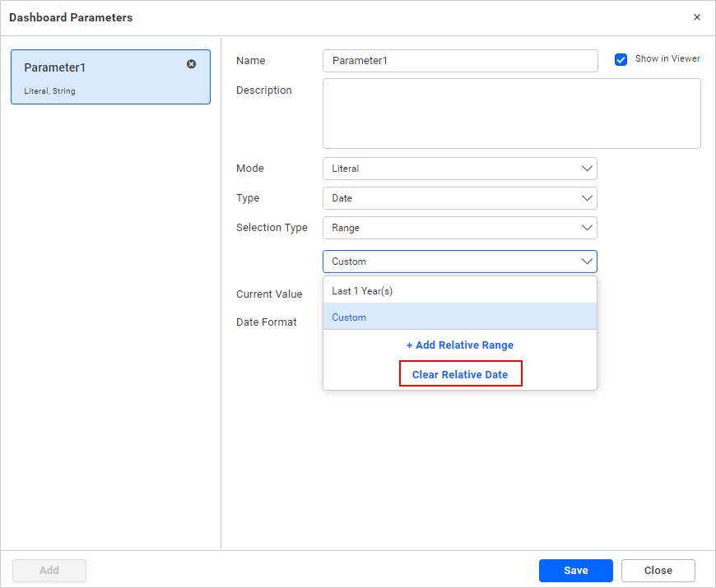Open the Type dropdown chevron
716x588 pixels.
[587, 197]
